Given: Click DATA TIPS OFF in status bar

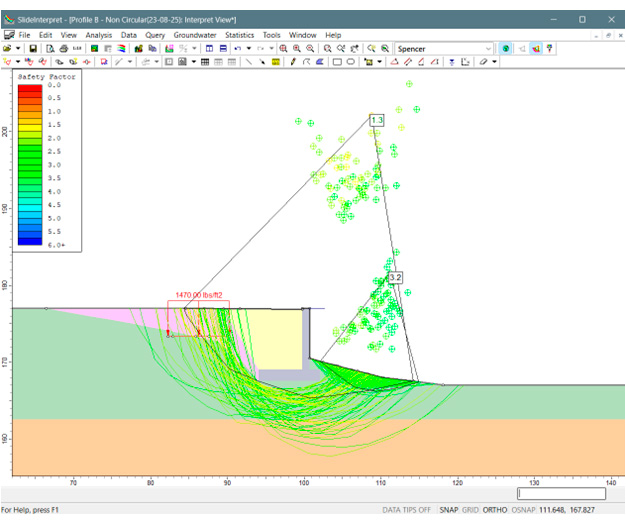Looking at the screenshot, I should (407, 510).
